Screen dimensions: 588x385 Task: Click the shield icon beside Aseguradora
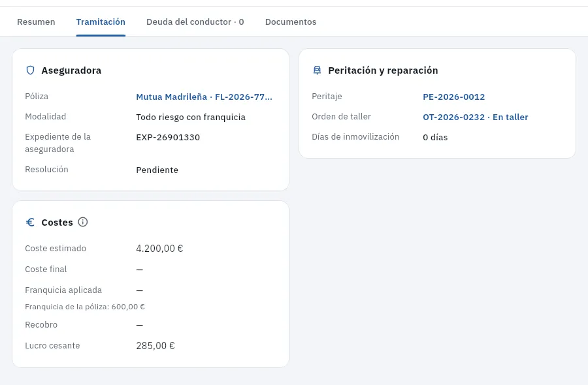30,70
